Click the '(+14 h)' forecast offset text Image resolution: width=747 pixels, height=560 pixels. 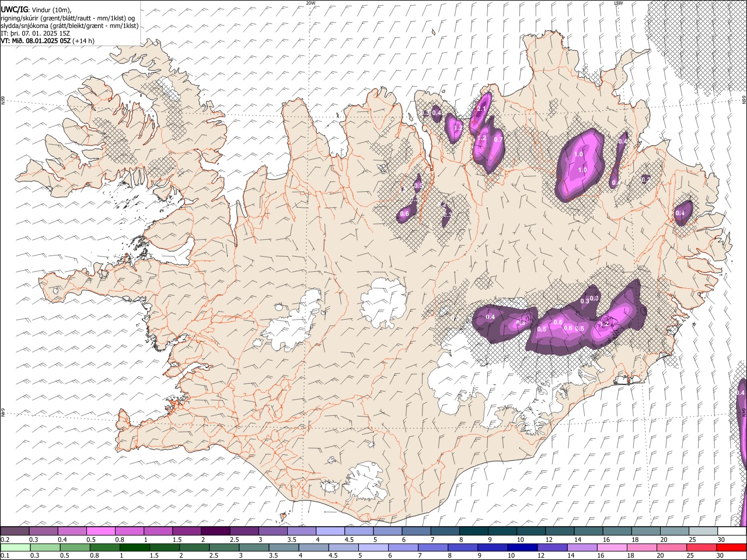tap(84, 41)
